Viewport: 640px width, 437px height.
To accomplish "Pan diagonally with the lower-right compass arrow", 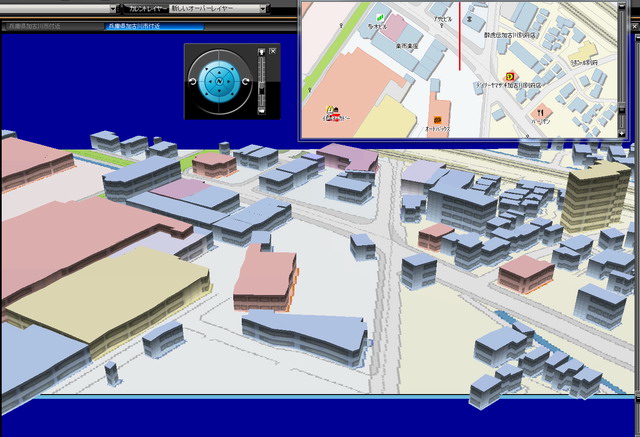I will pos(232,94).
